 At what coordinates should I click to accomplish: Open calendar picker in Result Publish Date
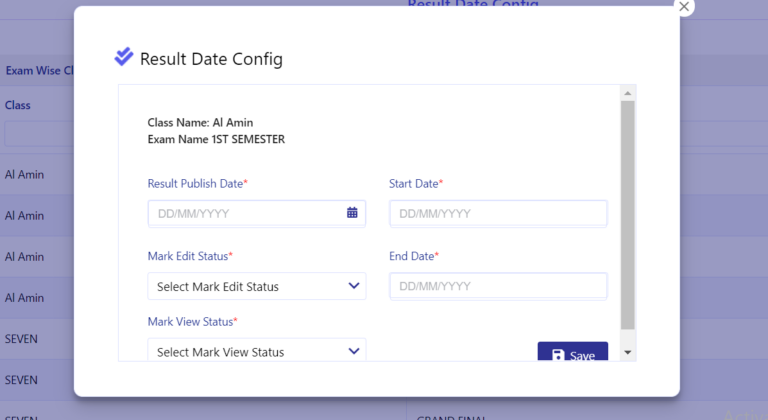(x=352, y=213)
